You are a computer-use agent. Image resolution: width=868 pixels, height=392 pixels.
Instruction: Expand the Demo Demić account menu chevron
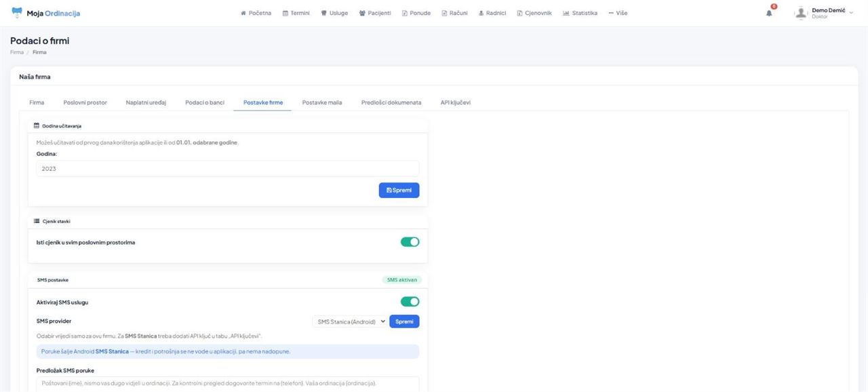pos(851,12)
